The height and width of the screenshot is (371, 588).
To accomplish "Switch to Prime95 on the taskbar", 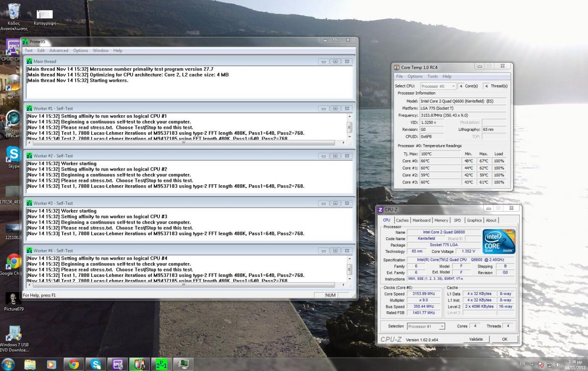I will [x=161, y=364].
